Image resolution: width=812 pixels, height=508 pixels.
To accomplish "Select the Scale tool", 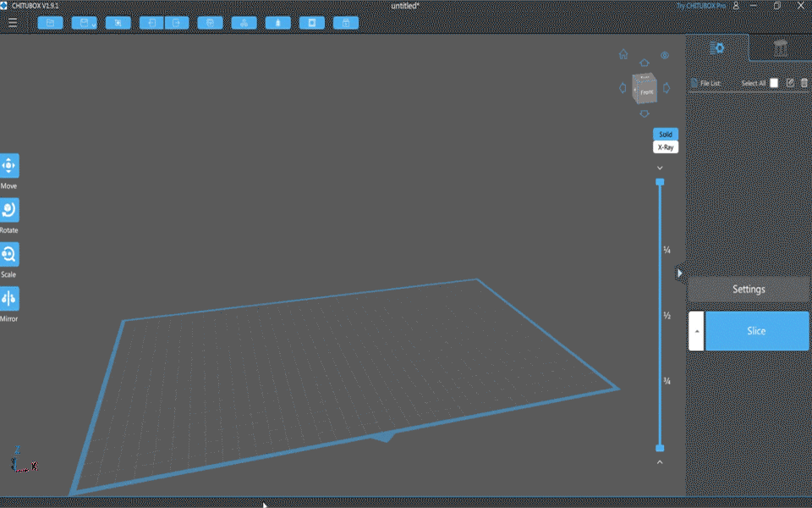I will [x=8, y=254].
